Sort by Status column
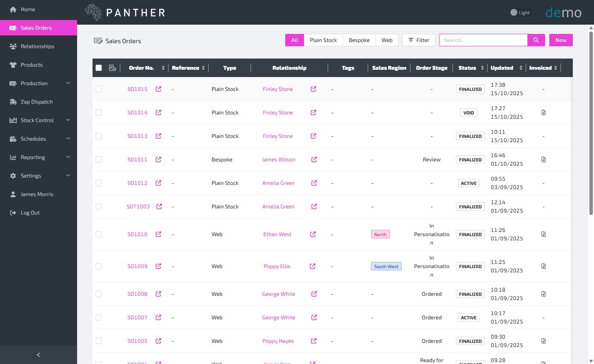 (x=482, y=68)
